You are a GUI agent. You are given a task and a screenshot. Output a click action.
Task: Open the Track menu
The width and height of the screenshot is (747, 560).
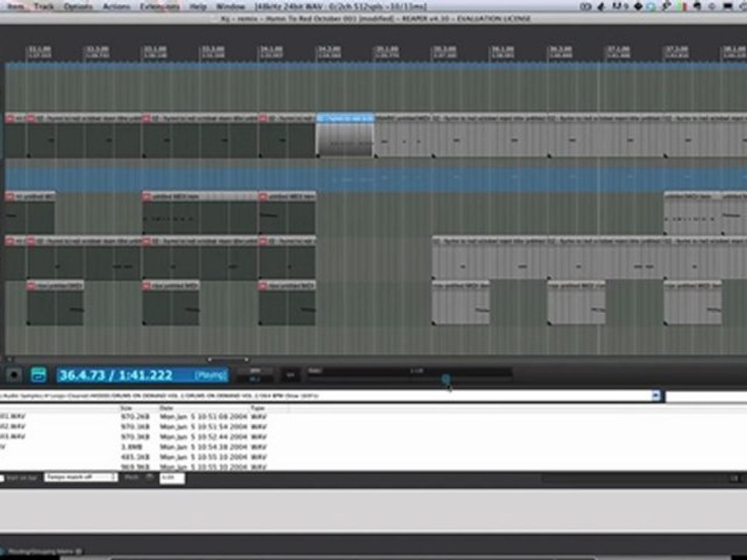point(44,7)
